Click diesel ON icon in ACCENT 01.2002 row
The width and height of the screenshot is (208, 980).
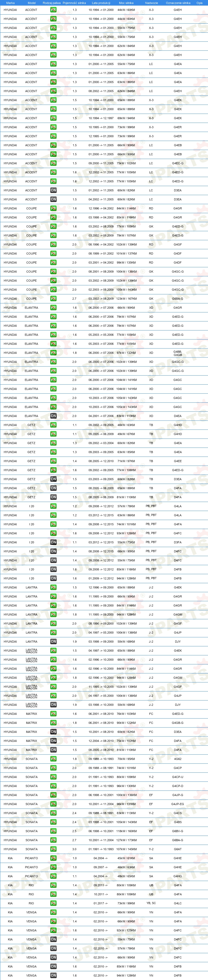[x=53, y=190]
